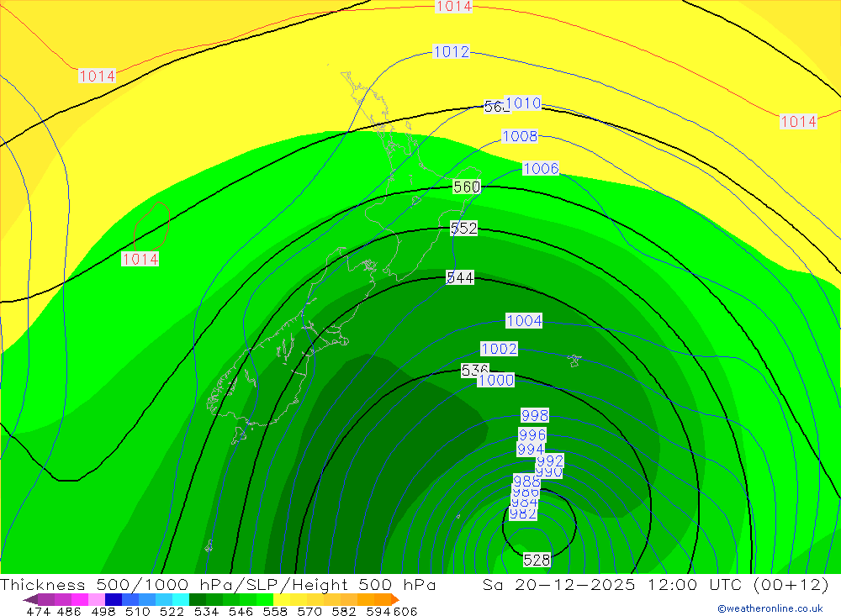
Task: Click the 582 legend value
Action: pyautogui.click(x=344, y=612)
